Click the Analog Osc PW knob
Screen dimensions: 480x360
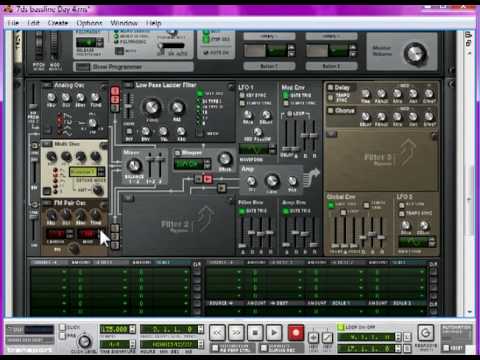click(93, 123)
